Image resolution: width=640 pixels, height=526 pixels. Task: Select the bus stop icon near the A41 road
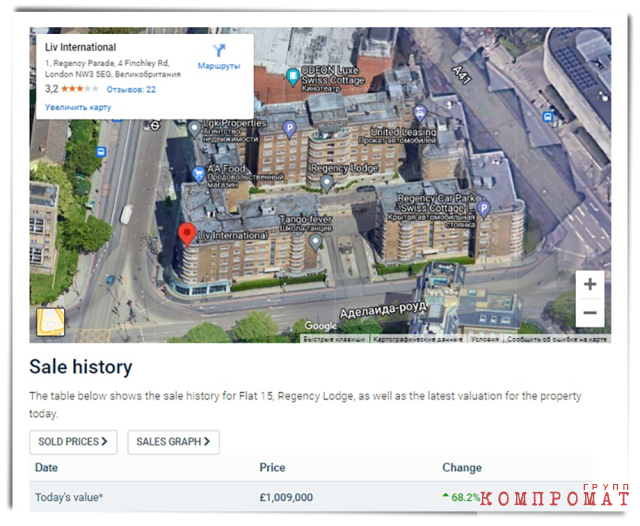pyautogui.click(x=548, y=117)
